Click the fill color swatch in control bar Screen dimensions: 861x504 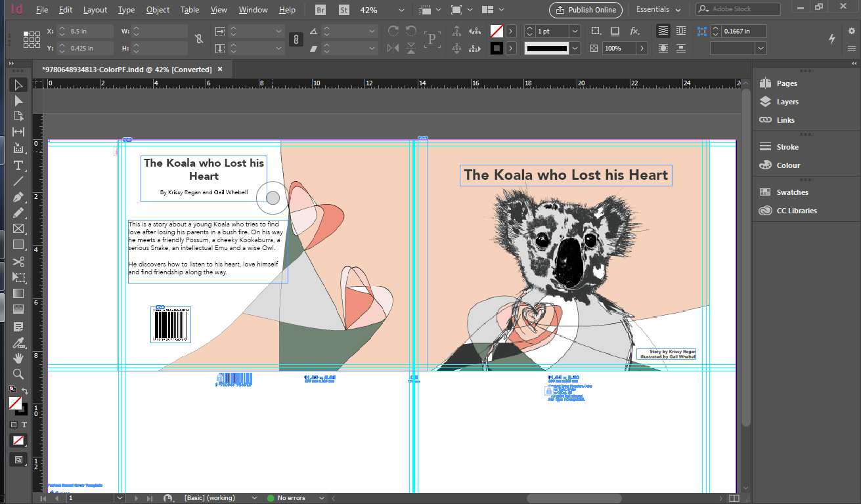[497, 31]
